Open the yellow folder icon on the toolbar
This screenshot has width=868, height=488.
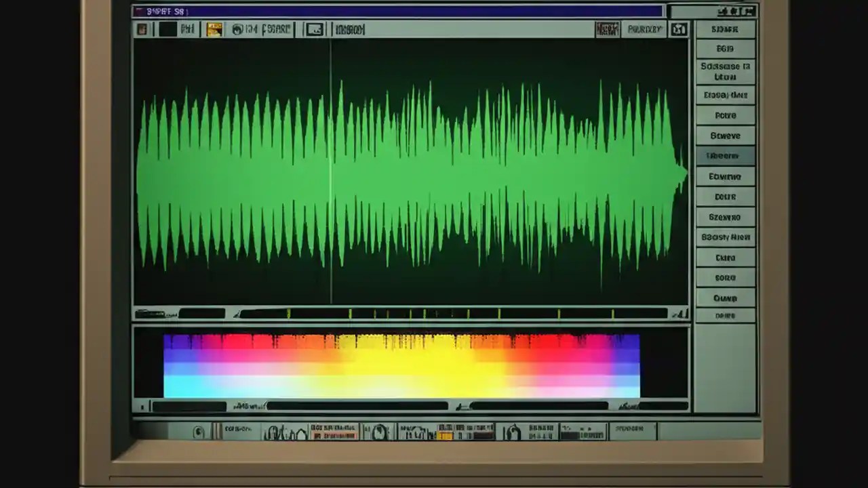point(215,28)
